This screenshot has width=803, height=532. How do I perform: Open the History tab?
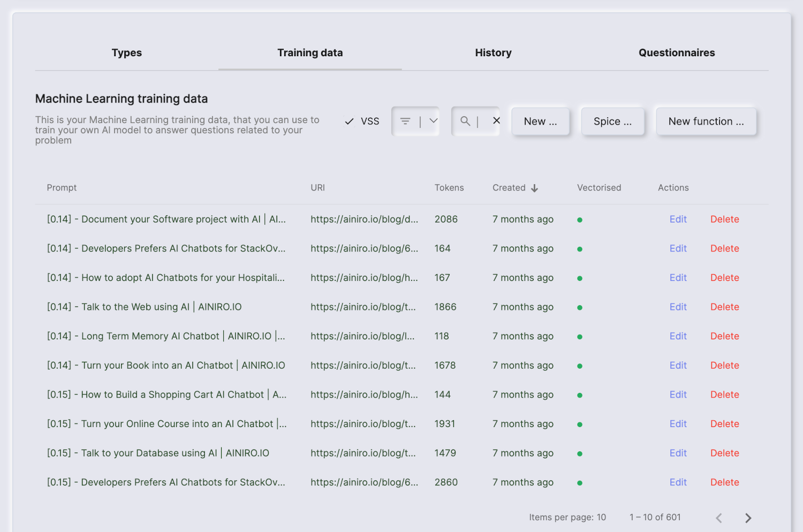(494, 52)
